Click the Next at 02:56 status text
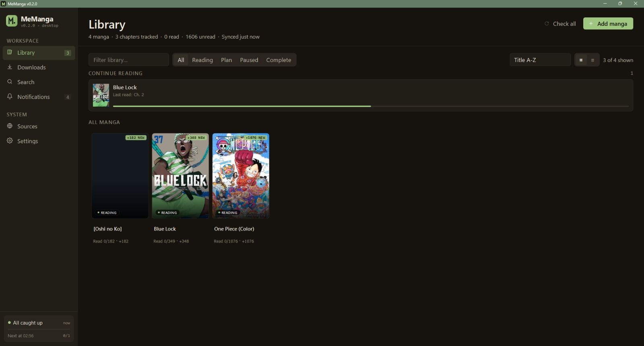Viewport: 644px width, 346px height. click(x=21, y=336)
